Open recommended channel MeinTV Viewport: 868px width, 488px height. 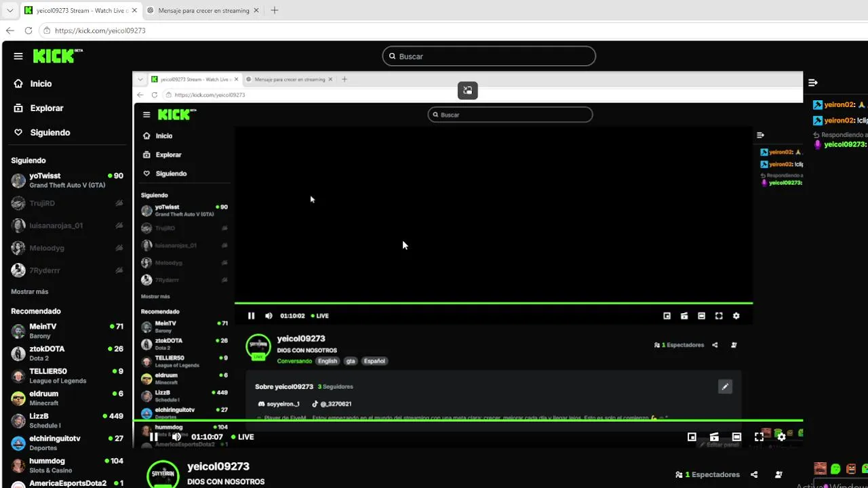pos(66,331)
